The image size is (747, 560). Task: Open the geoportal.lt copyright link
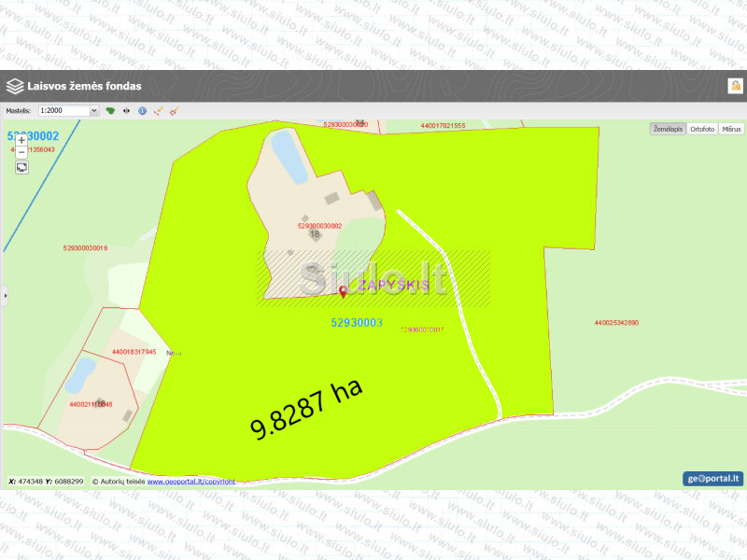(190, 482)
